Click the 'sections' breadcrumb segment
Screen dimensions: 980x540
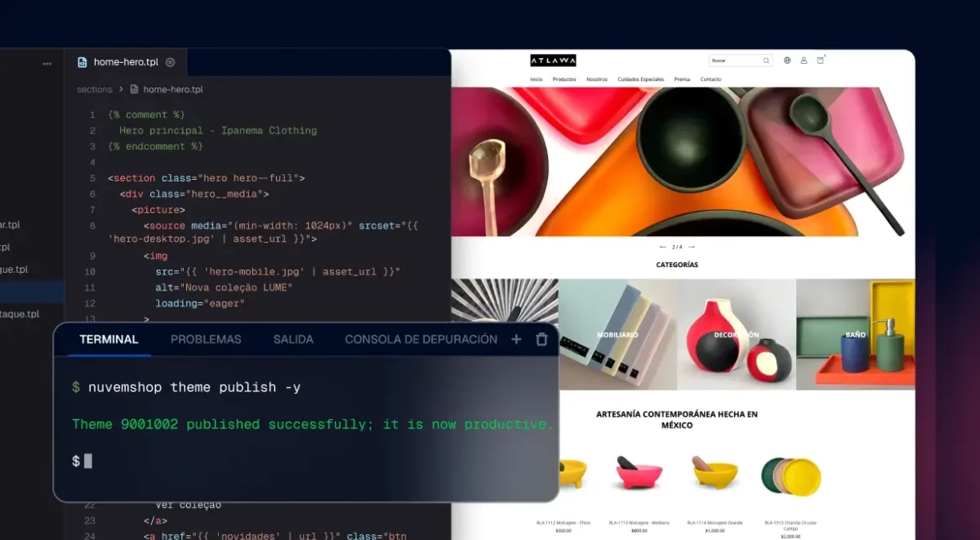click(x=95, y=89)
